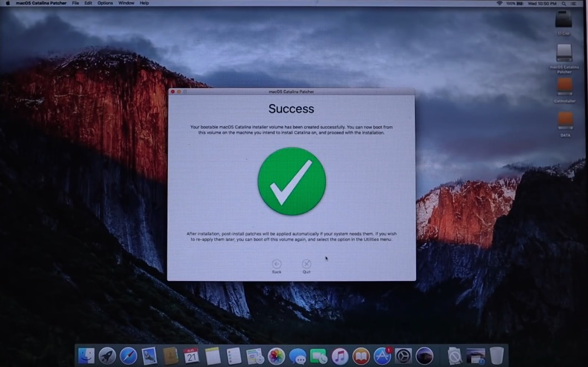Click the Back arrow button in the patcher
The width and height of the screenshot is (588, 367).
tap(277, 264)
